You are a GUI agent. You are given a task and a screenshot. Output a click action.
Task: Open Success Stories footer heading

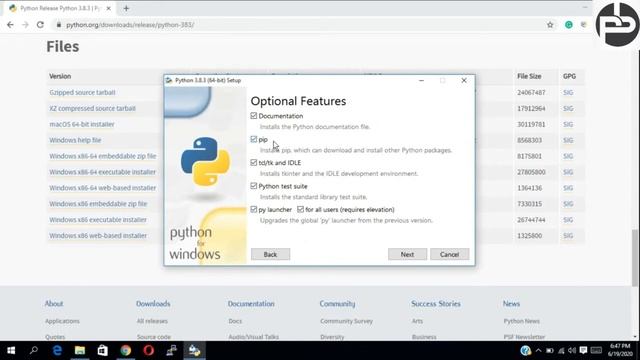[436, 304]
